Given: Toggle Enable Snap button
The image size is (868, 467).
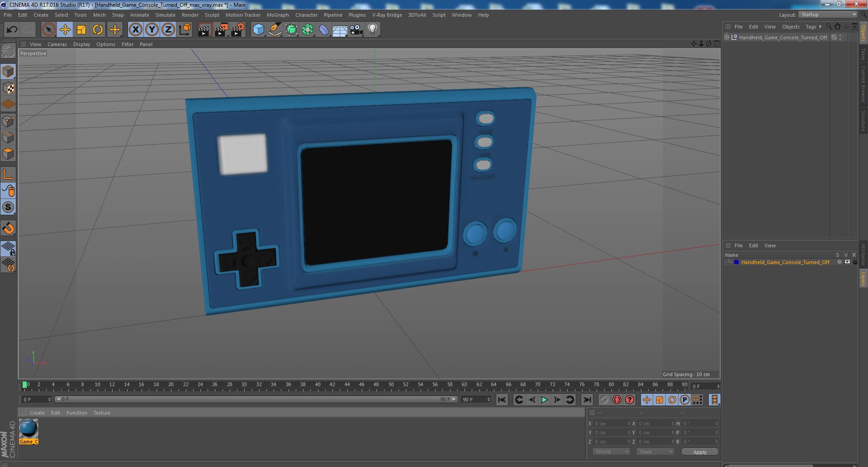Looking at the screenshot, I should pos(8,228).
